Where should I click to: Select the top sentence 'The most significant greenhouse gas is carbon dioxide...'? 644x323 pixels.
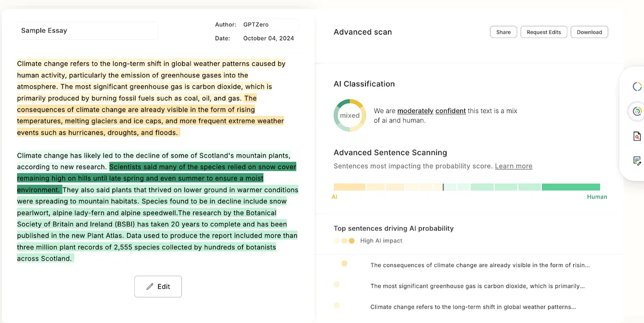click(478, 286)
